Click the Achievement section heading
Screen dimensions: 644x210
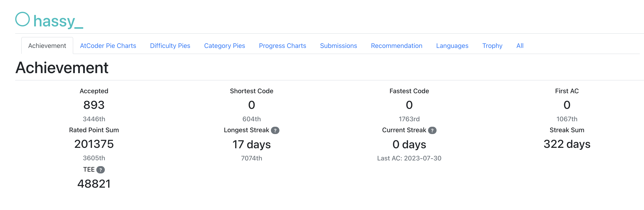[x=62, y=68]
